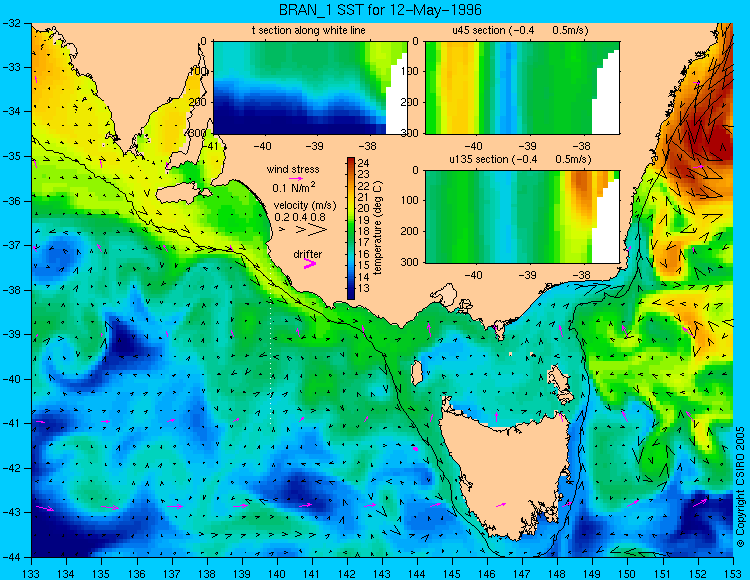
Task: Open the t section temperature inset plot
Action: point(310,88)
